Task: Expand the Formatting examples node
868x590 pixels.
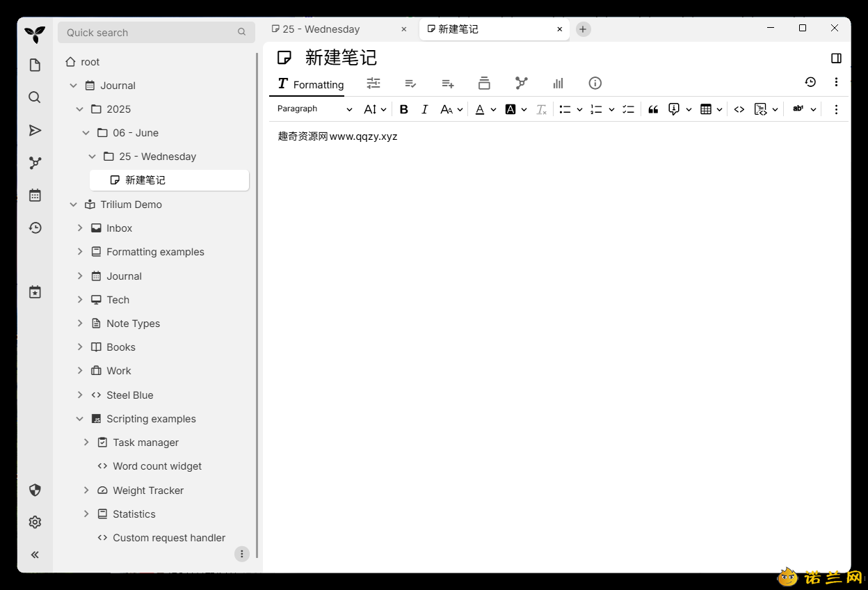Action: coord(80,252)
